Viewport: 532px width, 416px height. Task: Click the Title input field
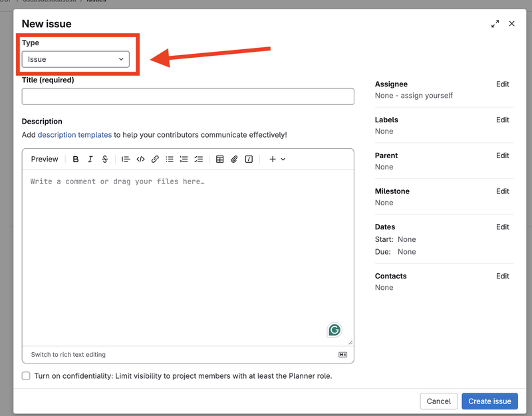[188, 97]
